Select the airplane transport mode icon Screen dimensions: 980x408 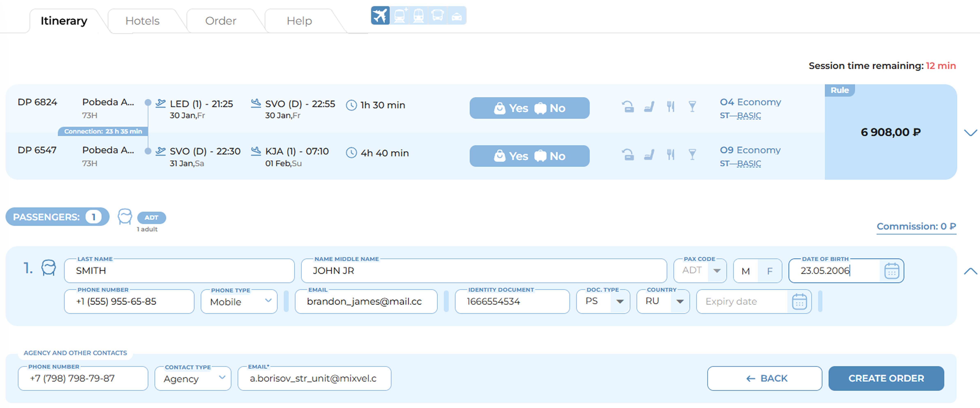click(380, 16)
